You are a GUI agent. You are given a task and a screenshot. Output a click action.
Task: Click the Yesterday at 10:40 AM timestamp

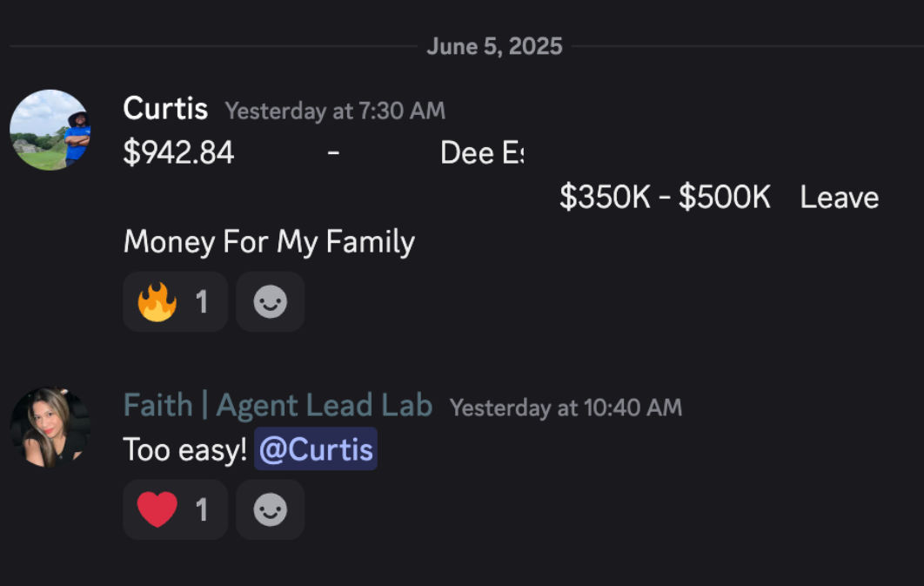point(566,408)
